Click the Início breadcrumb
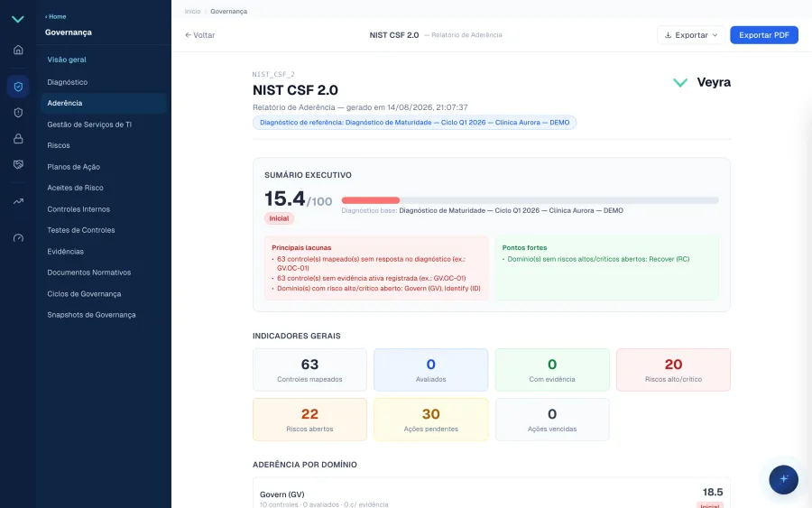Viewport: 812px width, 508px height. [193, 12]
